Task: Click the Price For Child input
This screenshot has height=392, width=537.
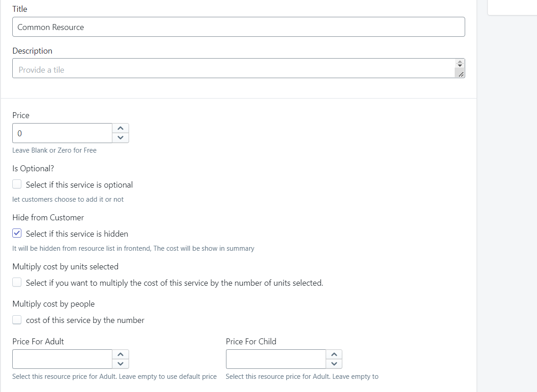Action: pyautogui.click(x=276, y=359)
